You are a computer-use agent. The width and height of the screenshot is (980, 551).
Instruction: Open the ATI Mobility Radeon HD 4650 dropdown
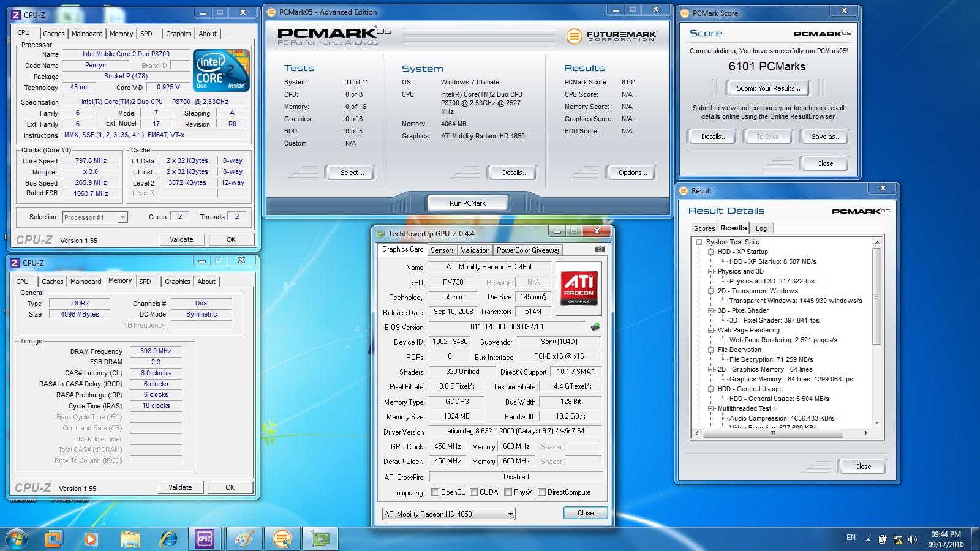(x=448, y=514)
